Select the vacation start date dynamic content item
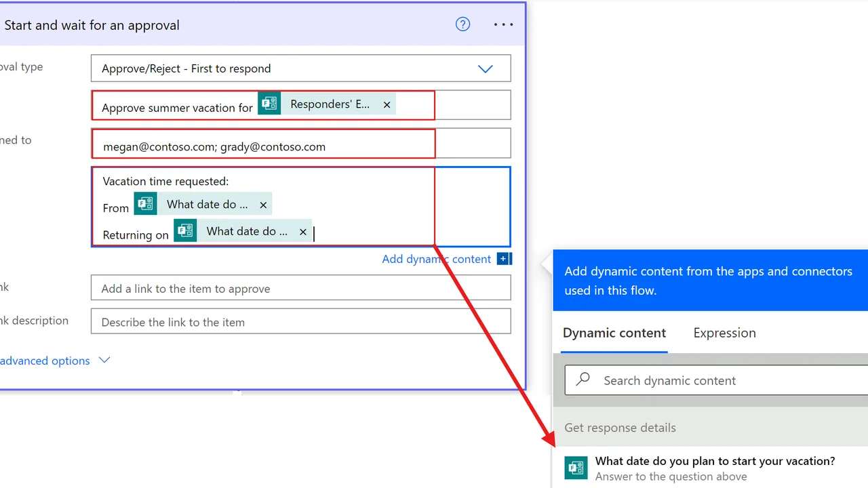This screenshot has height=488, width=868. click(710, 468)
